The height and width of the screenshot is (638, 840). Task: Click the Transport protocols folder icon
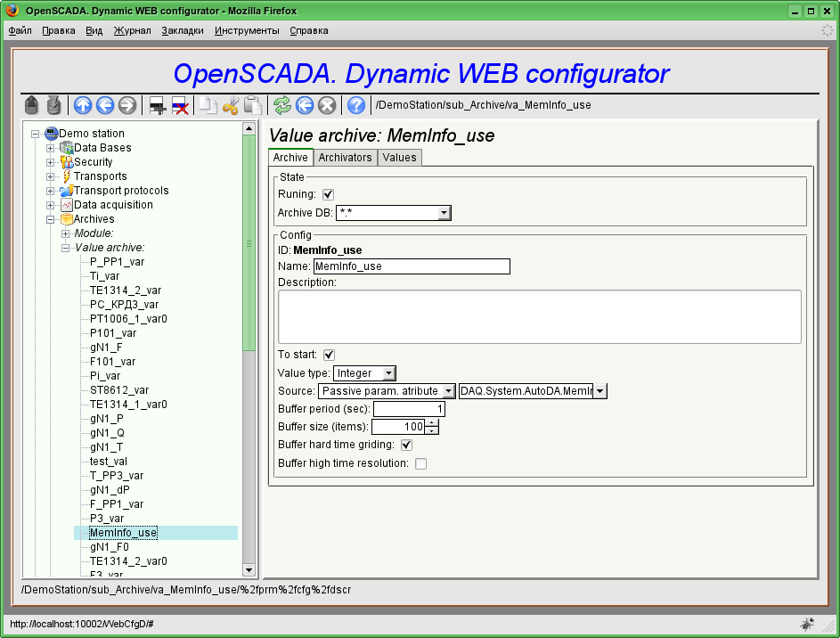67,190
